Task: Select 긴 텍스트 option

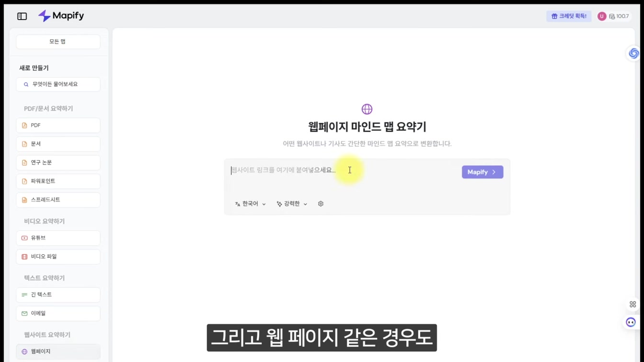Action: point(58,295)
